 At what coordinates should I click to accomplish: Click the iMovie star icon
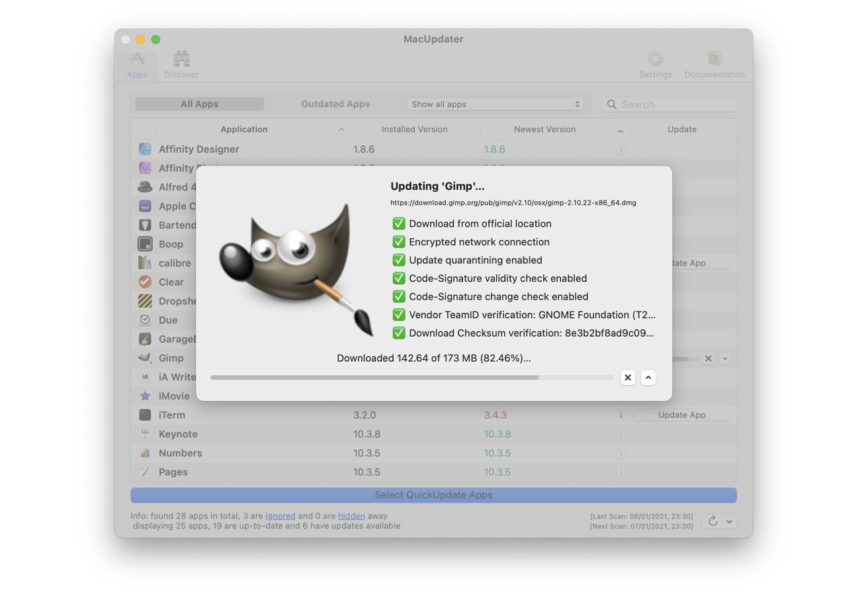[x=145, y=396]
